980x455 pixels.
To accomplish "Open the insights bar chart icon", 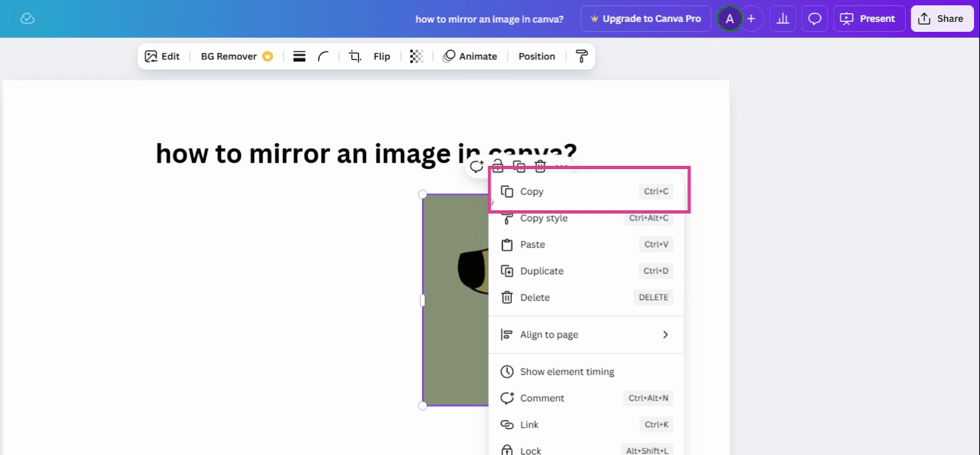I will [783, 19].
